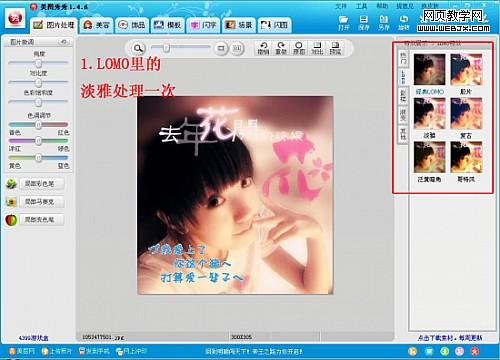This screenshot has width=500, height=360.
Task: Select the 局部马赛克 local mosaic tool
Action: [x=35, y=202]
